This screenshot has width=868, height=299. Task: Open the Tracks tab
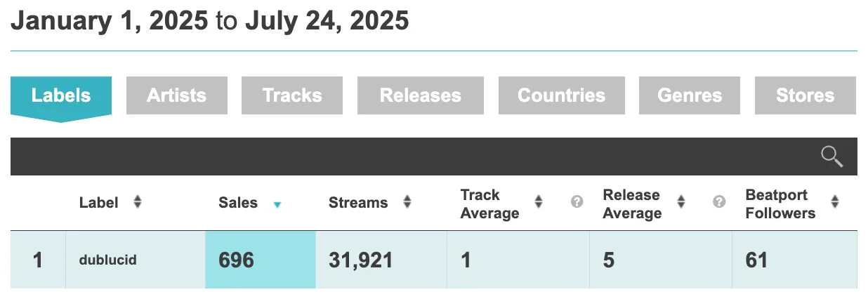pos(292,95)
